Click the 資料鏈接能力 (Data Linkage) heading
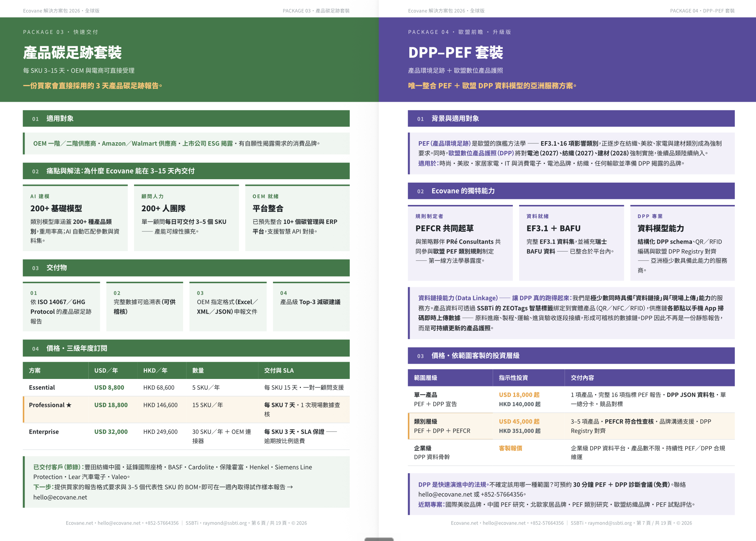756x541 pixels. coord(458,298)
